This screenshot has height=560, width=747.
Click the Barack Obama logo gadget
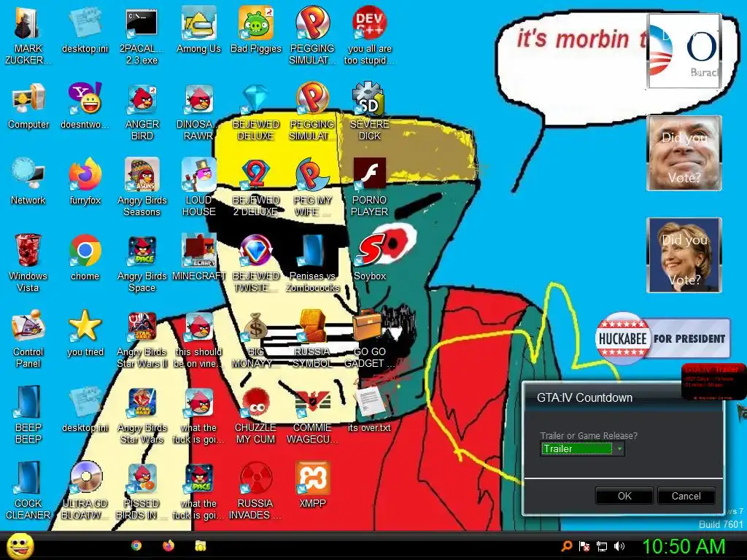684,51
